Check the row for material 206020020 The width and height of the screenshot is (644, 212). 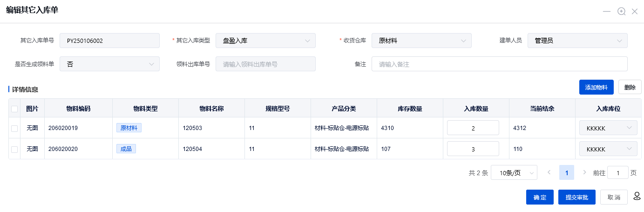coord(14,149)
